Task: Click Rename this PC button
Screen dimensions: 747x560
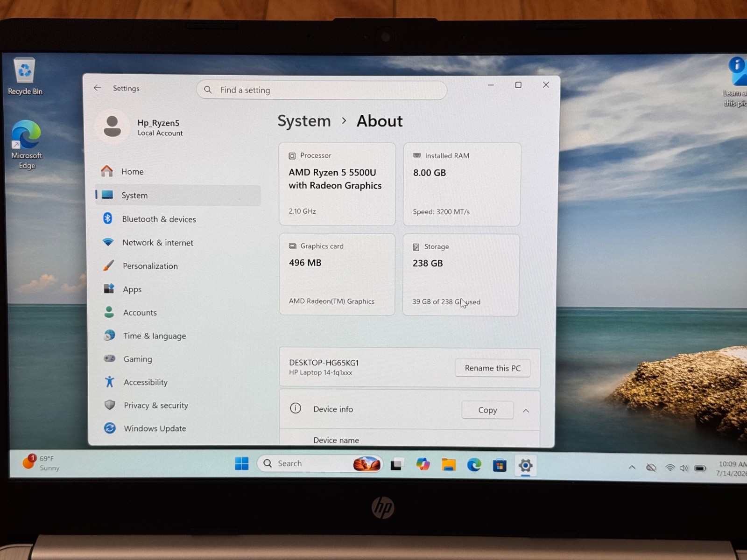Action: point(493,368)
